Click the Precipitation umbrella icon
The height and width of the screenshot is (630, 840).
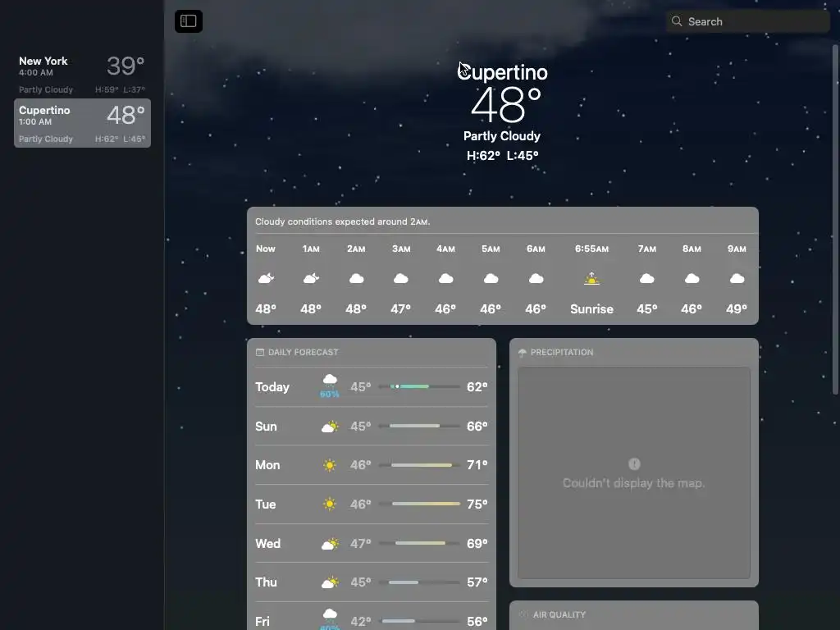(x=523, y=353)
